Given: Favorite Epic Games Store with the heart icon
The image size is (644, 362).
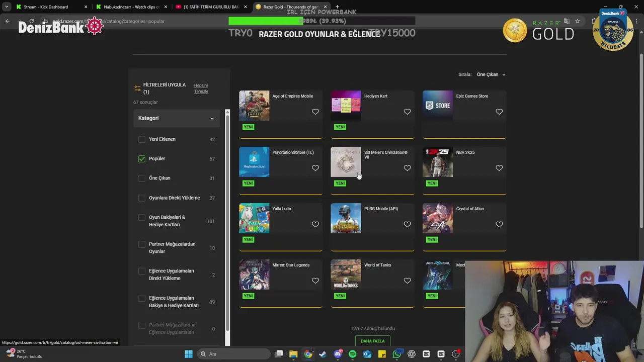Looking at the screenshot, I should 499,112.
